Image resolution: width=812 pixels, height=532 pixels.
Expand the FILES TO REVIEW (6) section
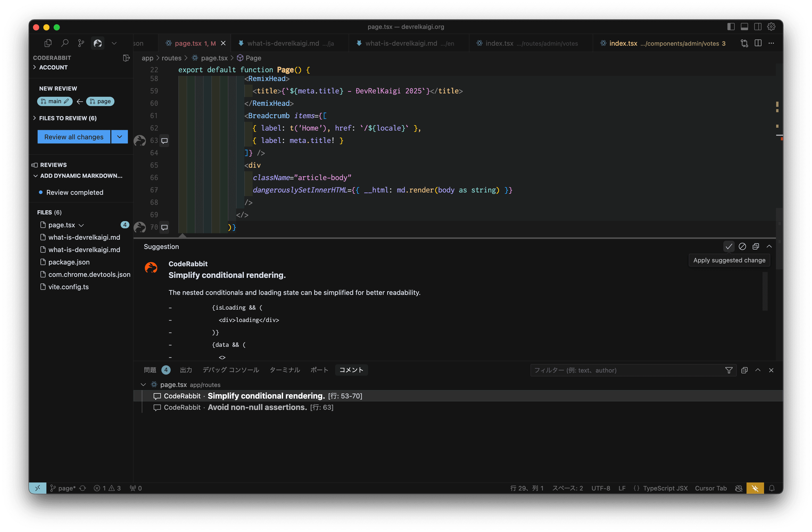pos(68,118)
